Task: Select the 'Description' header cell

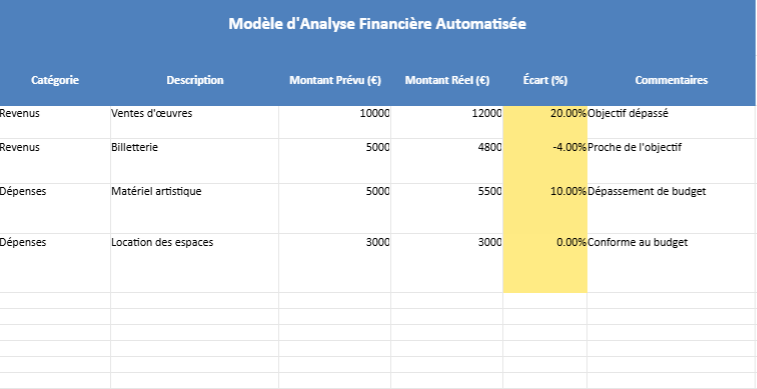Action: tap(195, 80)
